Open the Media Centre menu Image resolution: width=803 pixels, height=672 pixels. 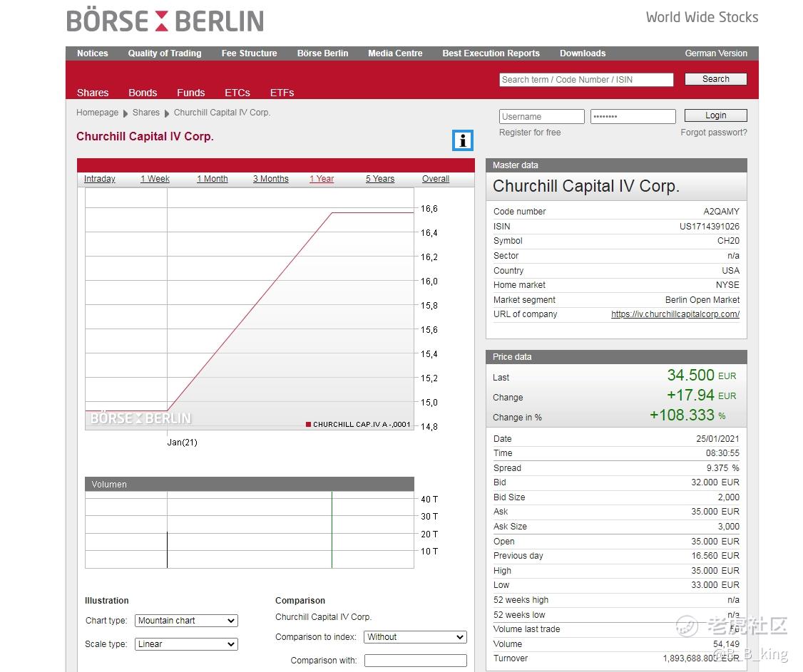pyautogui.click(x=395, y=53)
